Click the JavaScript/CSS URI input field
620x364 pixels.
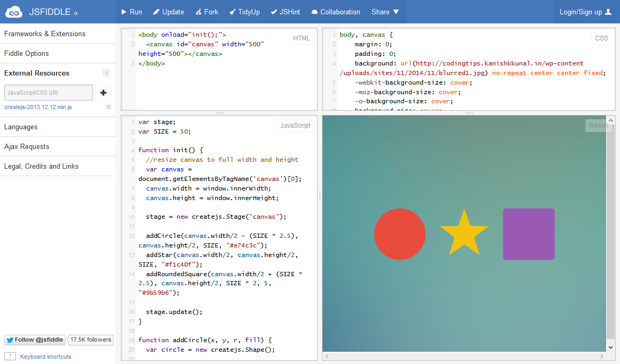click(48, 93)
